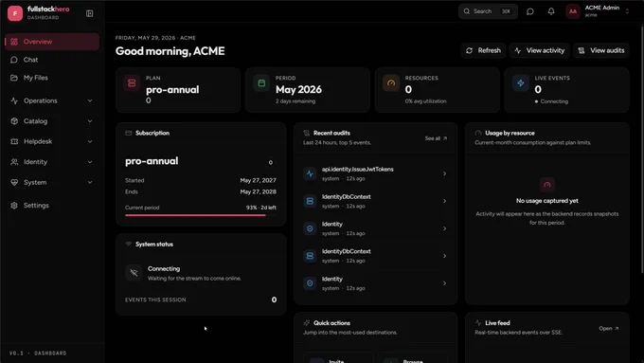Click the System heart icon

(14, 182)
